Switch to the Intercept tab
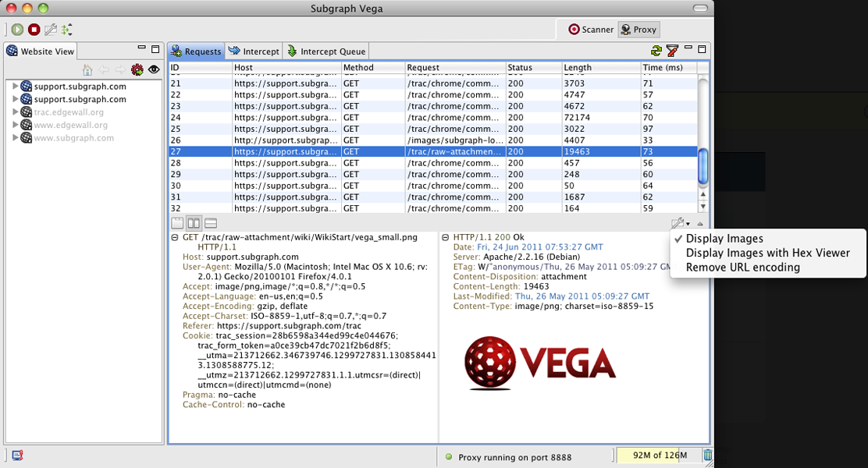 (x=254, y=51)
